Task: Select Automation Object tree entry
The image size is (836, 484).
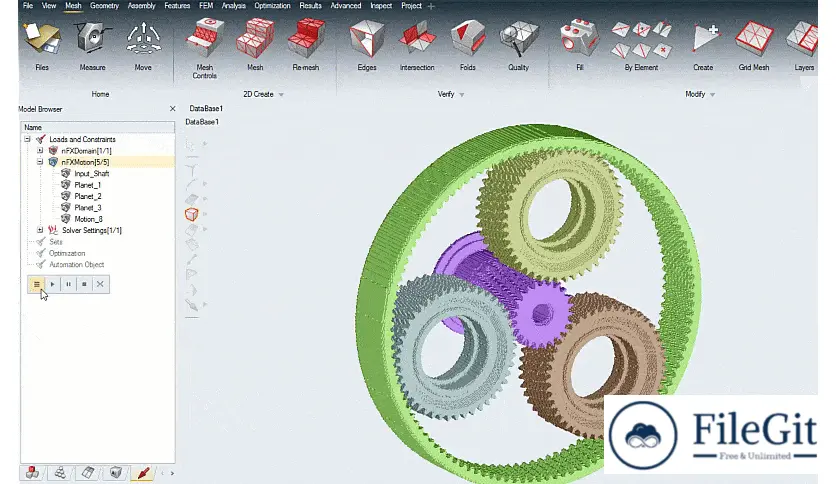Action: pyautogui.click(x=76, y=264)
